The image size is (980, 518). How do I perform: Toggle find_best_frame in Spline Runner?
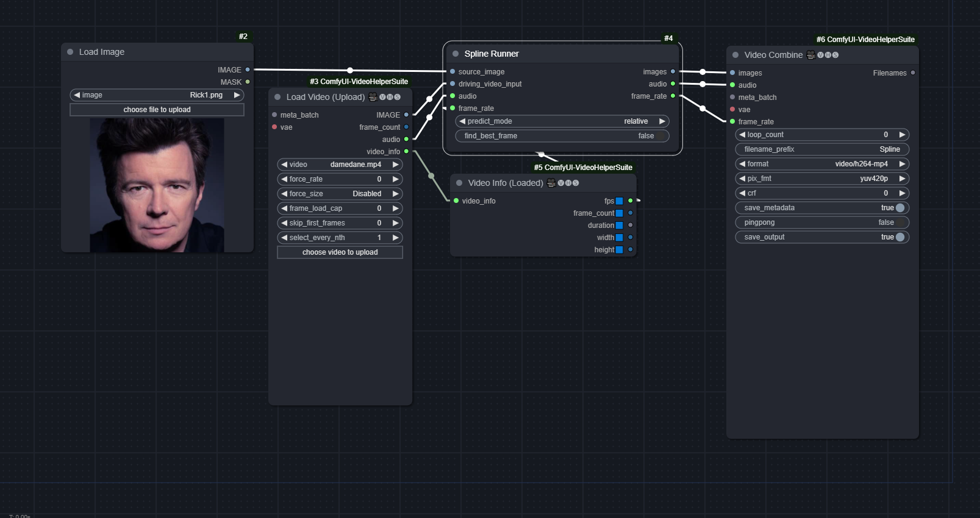562,136
